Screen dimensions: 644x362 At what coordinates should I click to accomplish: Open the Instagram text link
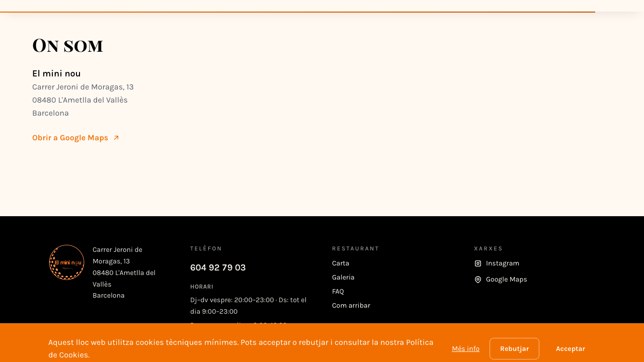click(503, 263)
